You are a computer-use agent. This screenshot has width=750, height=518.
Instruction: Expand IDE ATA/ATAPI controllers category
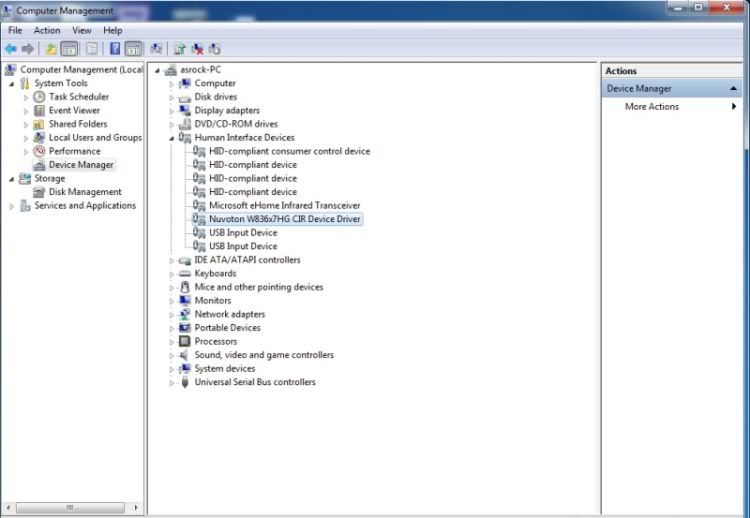(x=172, y=261)
